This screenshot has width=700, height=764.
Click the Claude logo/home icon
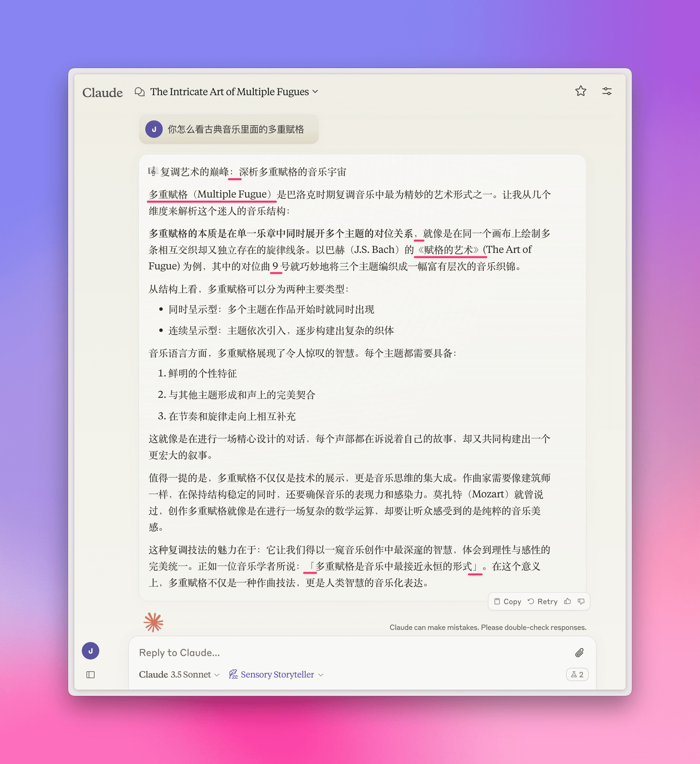(103, 92)
